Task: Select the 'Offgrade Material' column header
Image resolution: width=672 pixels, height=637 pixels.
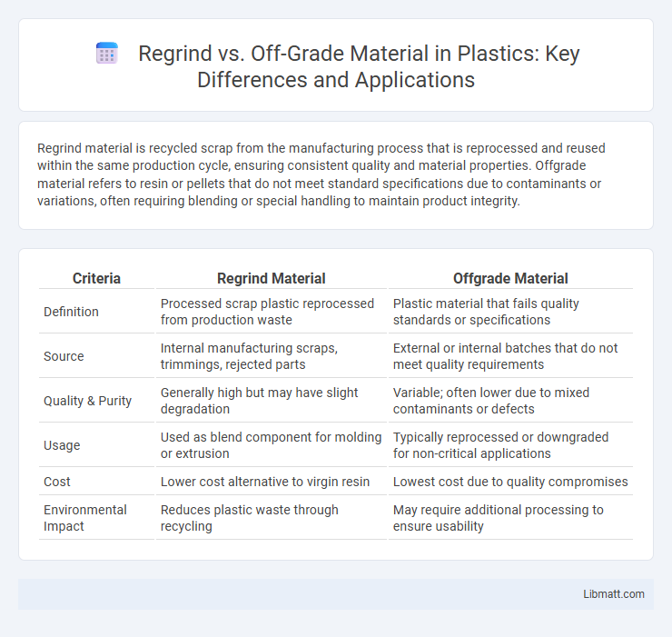Action: tap(510, 278)
